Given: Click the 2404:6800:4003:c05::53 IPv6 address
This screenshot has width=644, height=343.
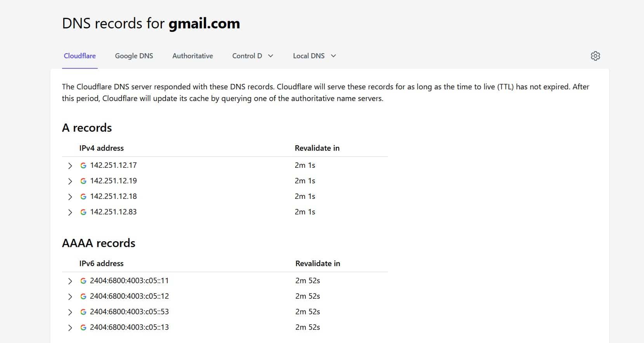Looking at the screenshot, I should click(129, 312).
